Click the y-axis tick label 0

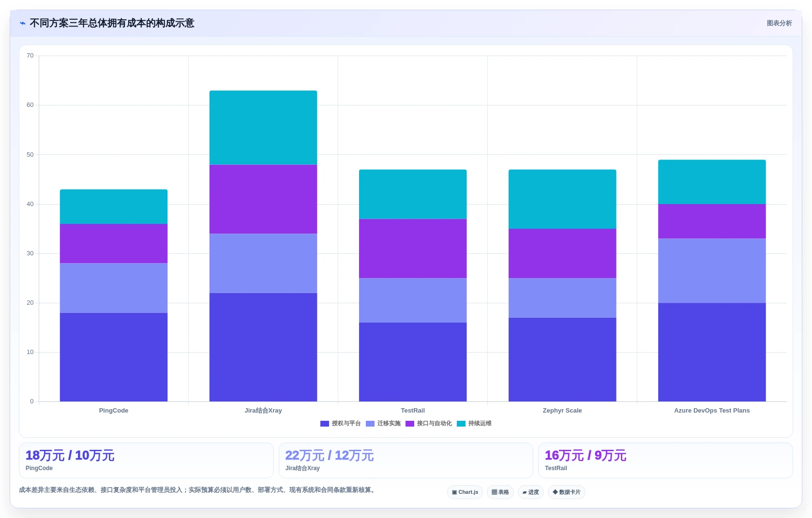tap(32, 401)
